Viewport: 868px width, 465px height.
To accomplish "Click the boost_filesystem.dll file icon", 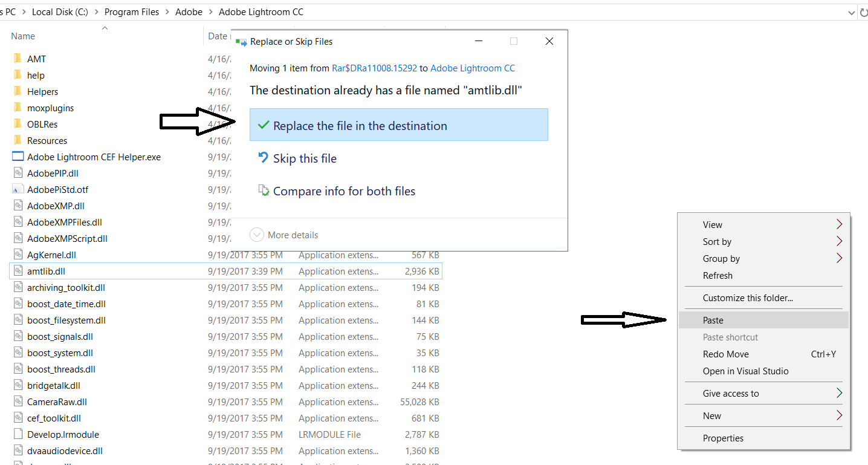I will [18, 320].
